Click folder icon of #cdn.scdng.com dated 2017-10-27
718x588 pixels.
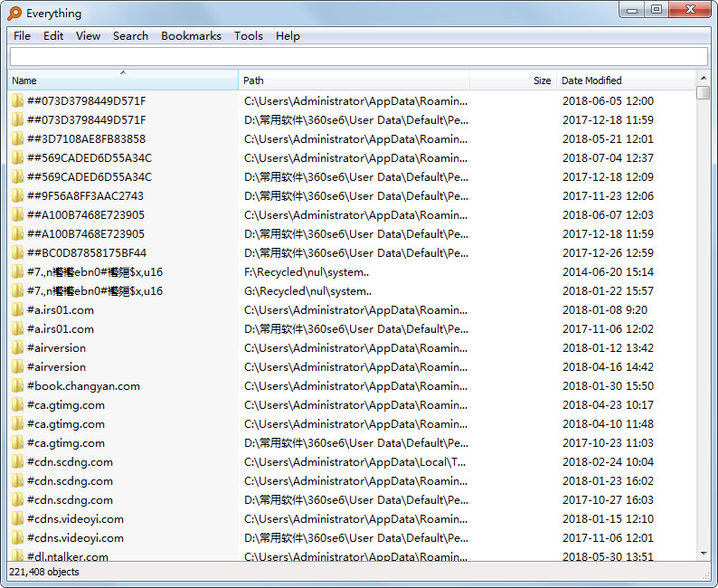(x=17, y=500)
